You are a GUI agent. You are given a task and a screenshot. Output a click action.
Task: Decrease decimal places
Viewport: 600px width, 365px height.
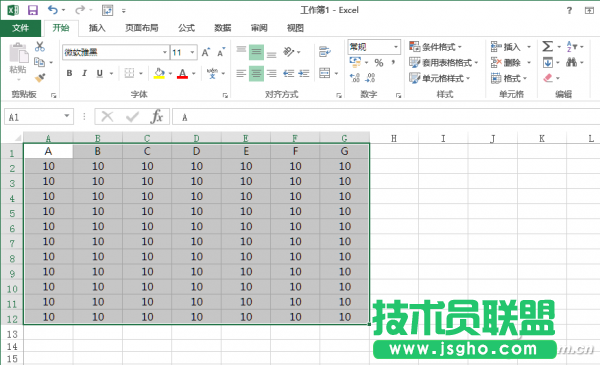(x=370, y=78)
